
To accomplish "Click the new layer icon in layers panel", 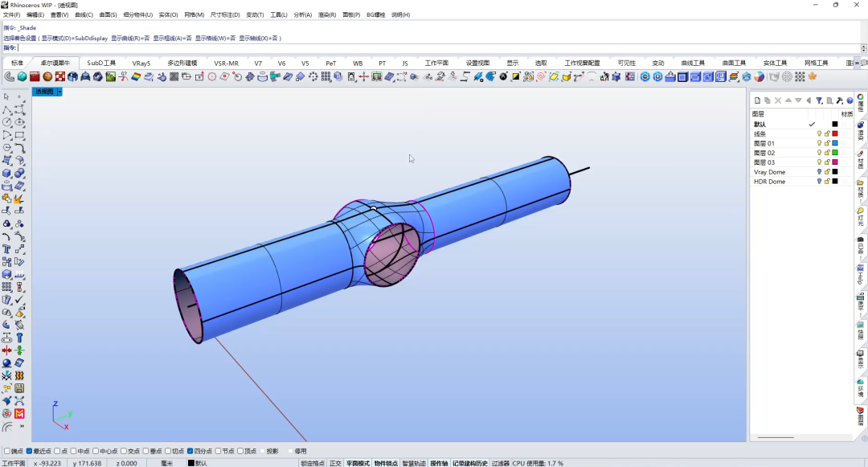I will click(757, 100).
